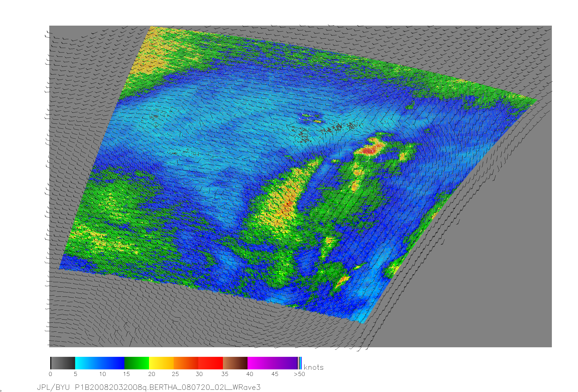This screenshot has width=578, height=392.
Task: Click the red 30–35 knots color segment
Action: (211, 363)
